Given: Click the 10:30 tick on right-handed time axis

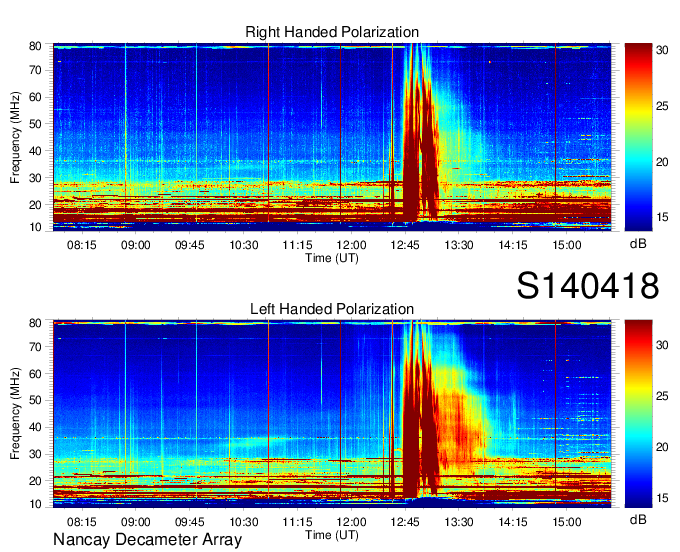Looking at the screenshot, I should click(244, 245).
